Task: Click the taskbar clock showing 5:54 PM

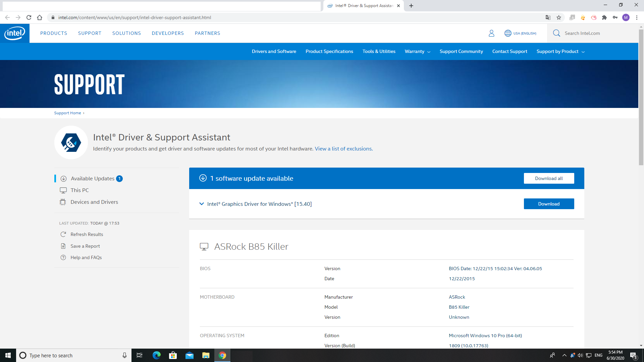Action: pos(615,355)
